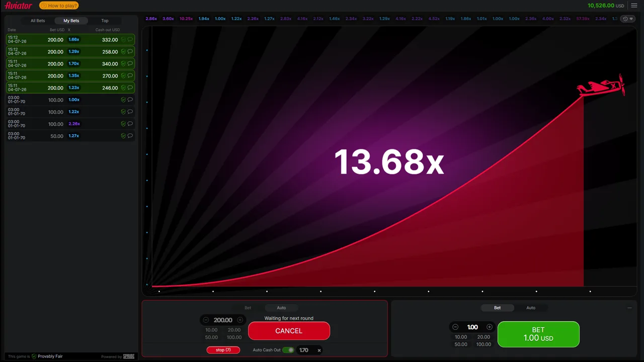The height and width of the screenshot is (362, 644).
Task: Decrease the 1.00 bet amount
Action: (x=455, y=327)
